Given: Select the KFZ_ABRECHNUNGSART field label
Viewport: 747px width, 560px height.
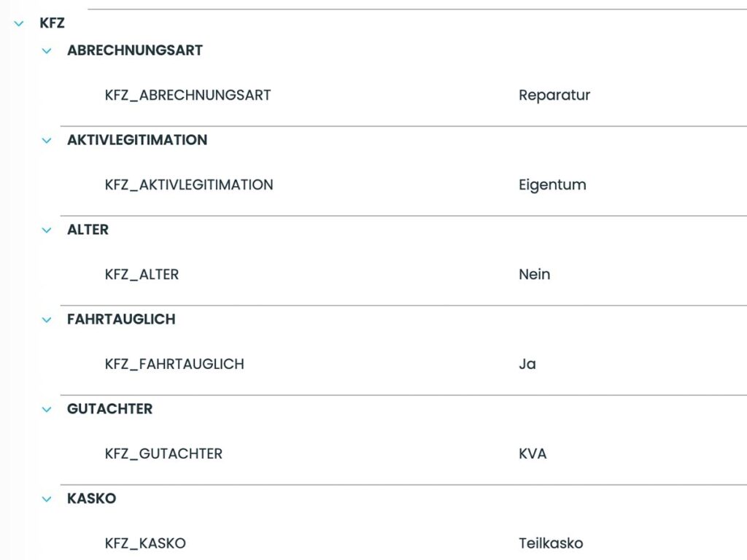Looking at the screenshot, I should (187, 95).
